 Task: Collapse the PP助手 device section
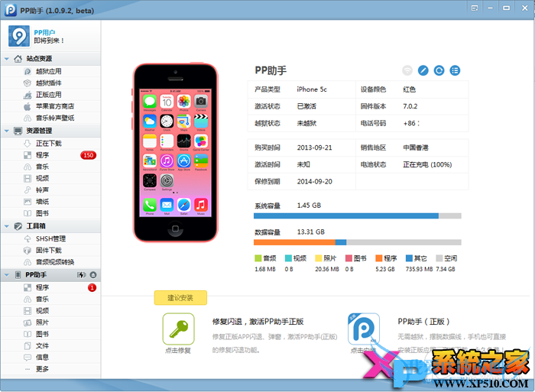point(6,274)
